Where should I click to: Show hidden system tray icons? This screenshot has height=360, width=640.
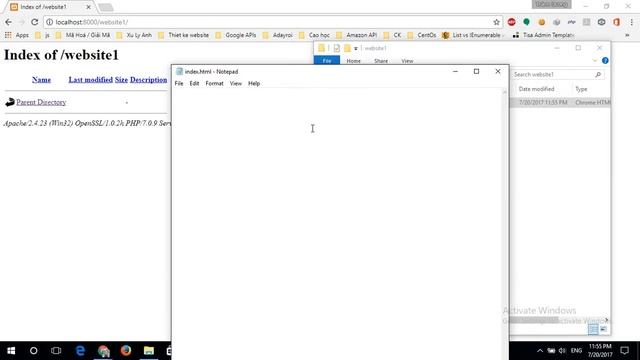(540, 351)
